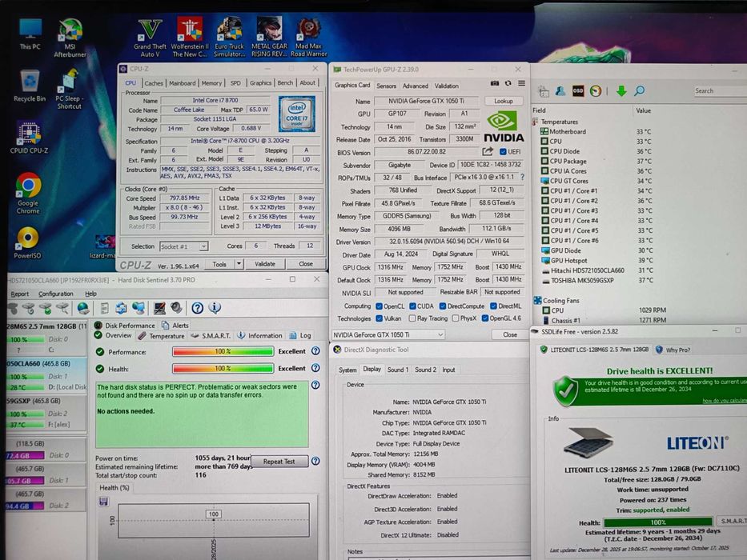Click save icon above Health graph
The image size is (747, 560).
point(103,502)
